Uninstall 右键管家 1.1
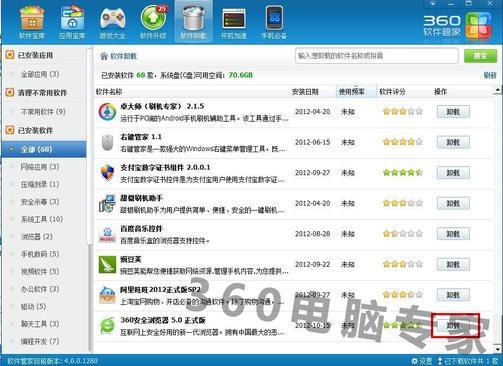503x366 pixels. coord(453,142)
